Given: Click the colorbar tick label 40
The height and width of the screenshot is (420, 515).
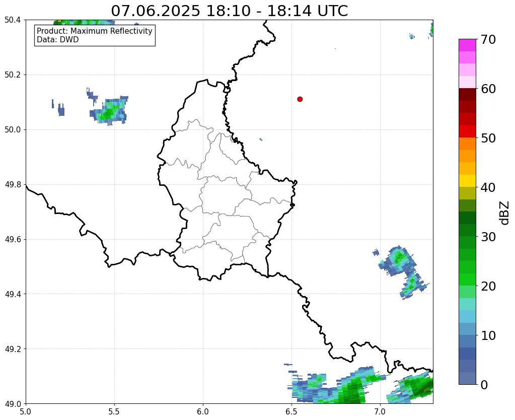Looking at the screenshot, I should 488,187.
